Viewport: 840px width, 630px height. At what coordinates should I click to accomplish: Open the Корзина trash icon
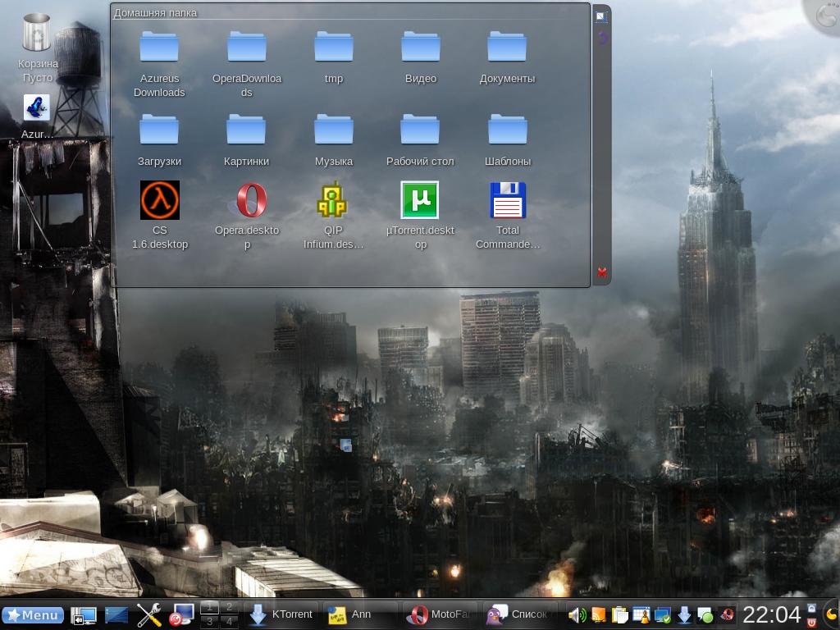tap(37, 48)
